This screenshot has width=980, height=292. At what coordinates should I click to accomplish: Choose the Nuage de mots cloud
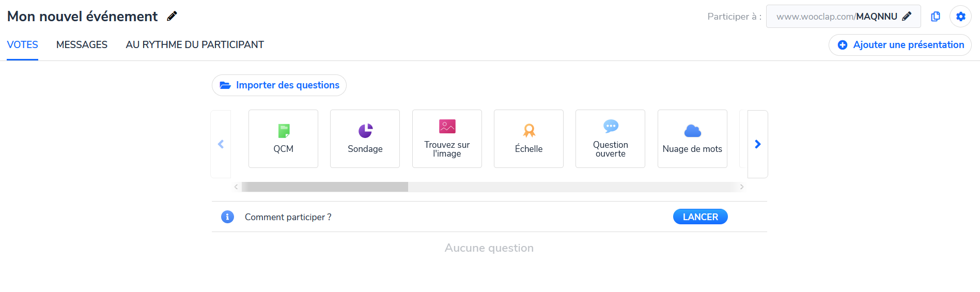point(692,139)
